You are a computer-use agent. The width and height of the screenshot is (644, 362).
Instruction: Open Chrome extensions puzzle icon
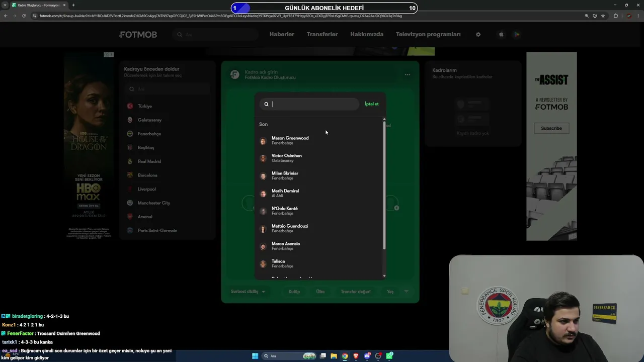click(x=615, y=16)
